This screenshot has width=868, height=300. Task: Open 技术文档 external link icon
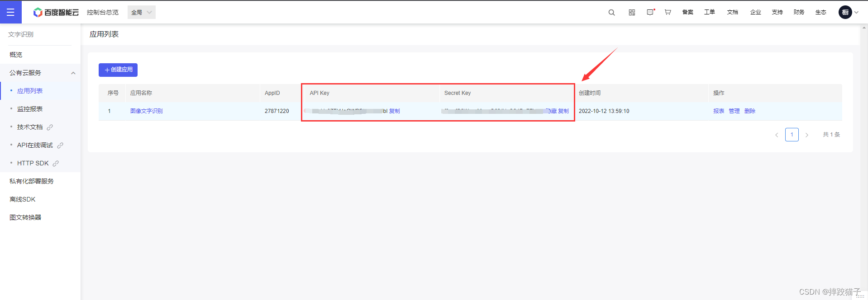[50, 127]
